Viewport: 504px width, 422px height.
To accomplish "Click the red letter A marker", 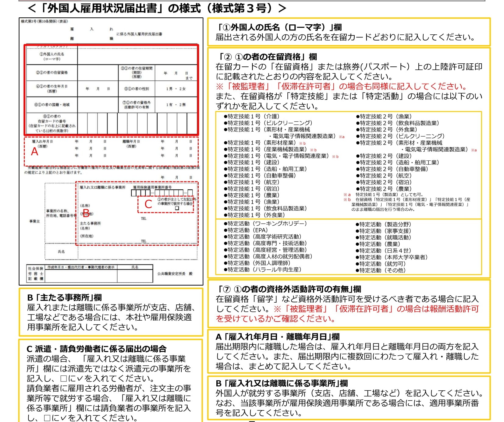I will point(34,151).
